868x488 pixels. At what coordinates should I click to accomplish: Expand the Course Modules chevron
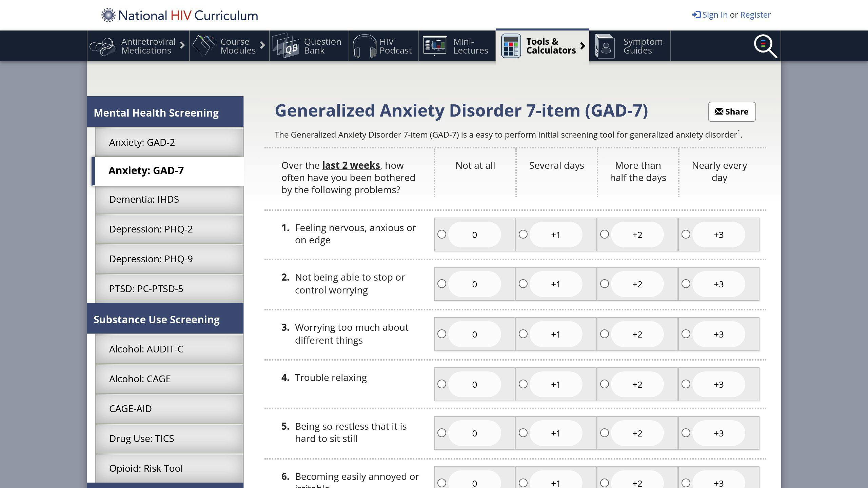262,45
